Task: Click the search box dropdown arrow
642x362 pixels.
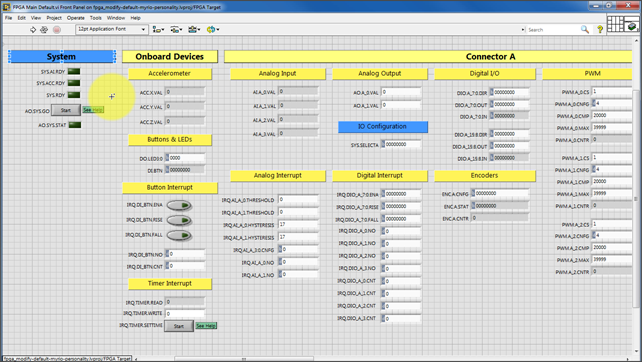Action: pyautogui.click(x=523, y=29)
